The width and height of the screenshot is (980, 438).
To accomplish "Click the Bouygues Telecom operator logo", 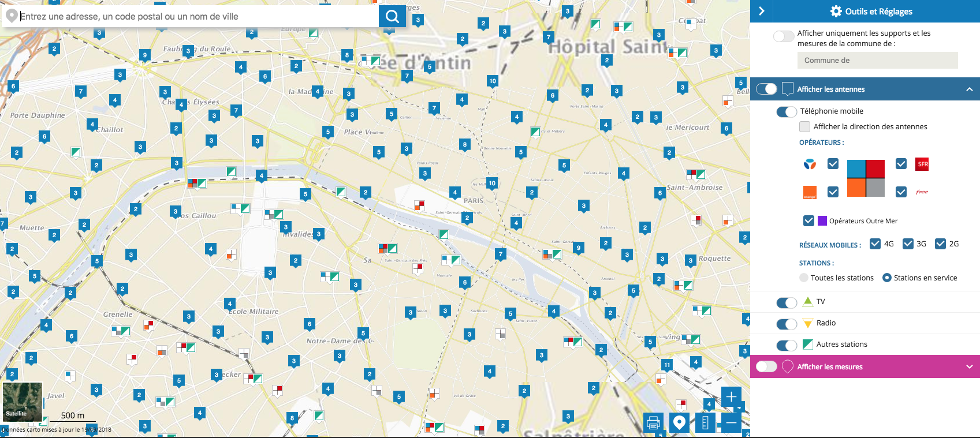I will click(810, 164).
